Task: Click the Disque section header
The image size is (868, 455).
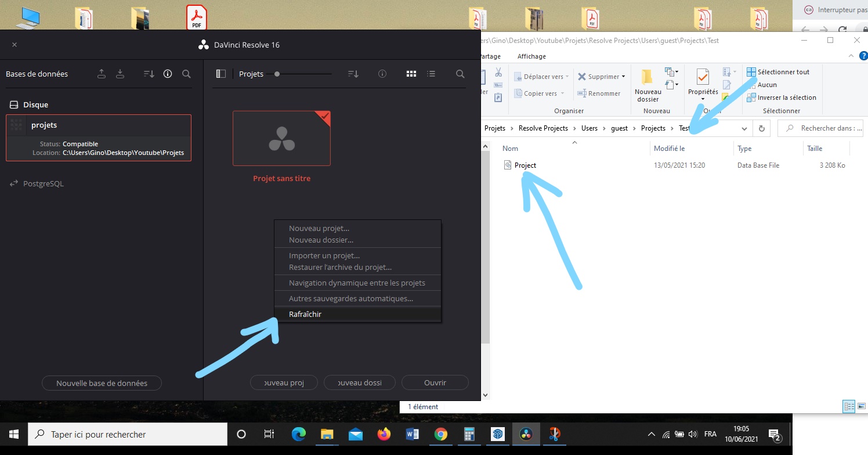Action: coord(29,104)
